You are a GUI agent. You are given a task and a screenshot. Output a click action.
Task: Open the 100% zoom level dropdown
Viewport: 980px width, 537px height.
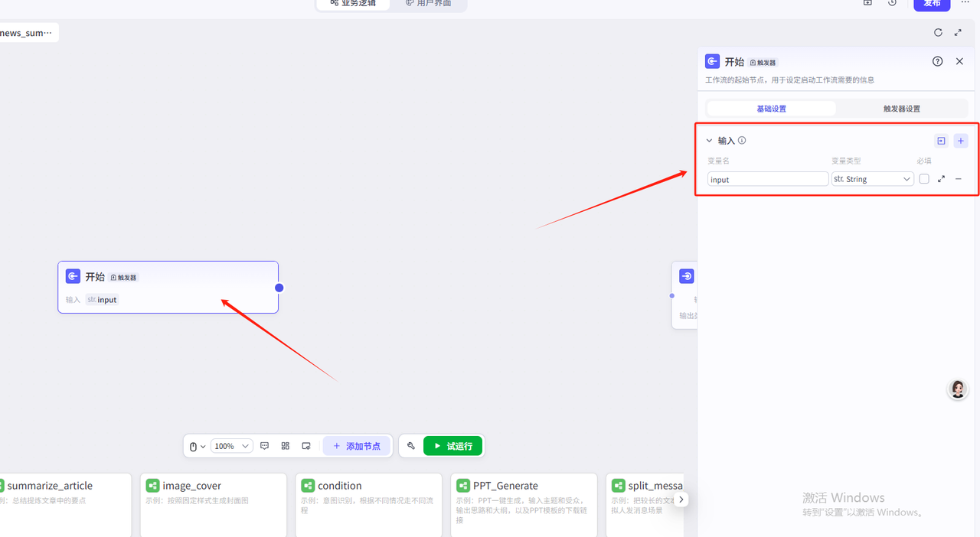tap(231, 446)
